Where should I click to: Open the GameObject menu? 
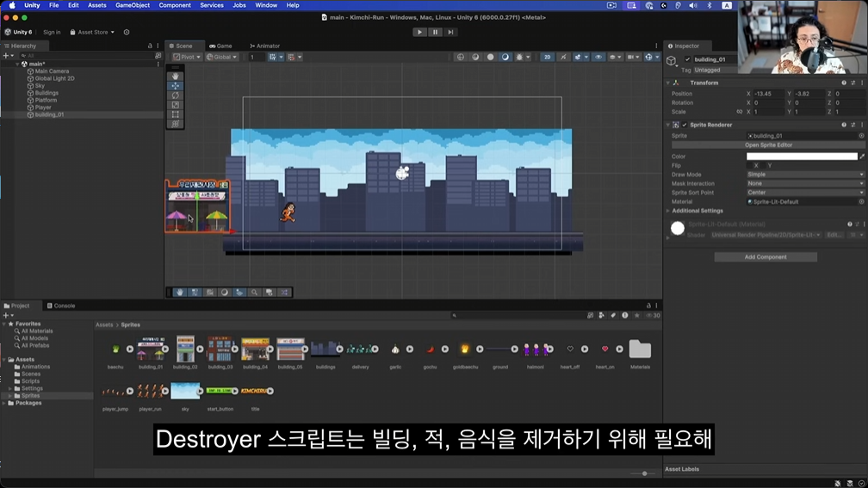coord(133,5)
